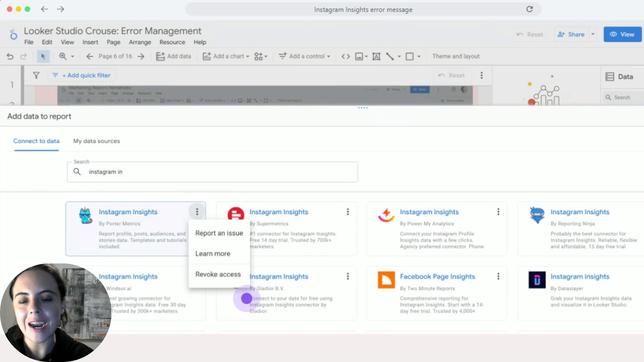Click the undo arrow in toolbar
The image size is (644, 362).
[x=10, y=56]
